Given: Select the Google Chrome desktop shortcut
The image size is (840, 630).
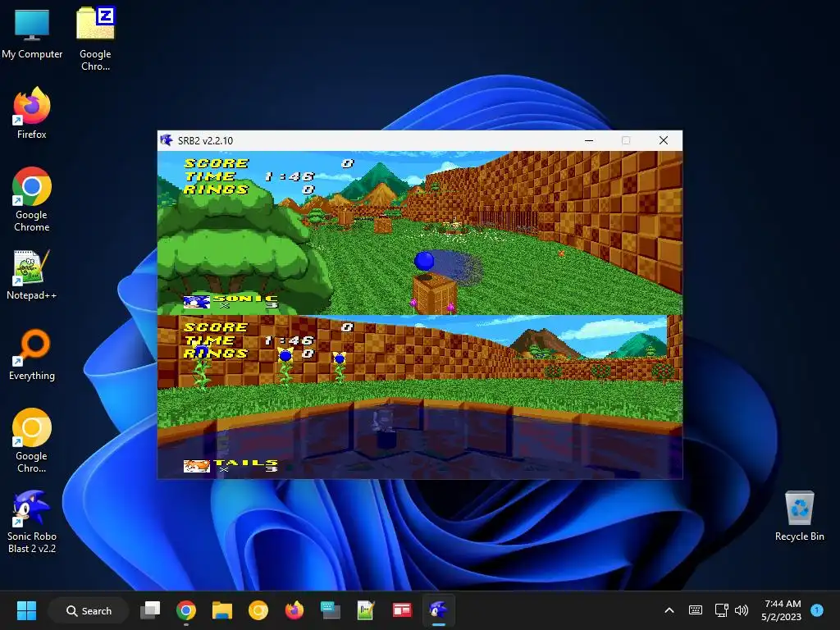Looking at the screenshot, I should 32,199.
